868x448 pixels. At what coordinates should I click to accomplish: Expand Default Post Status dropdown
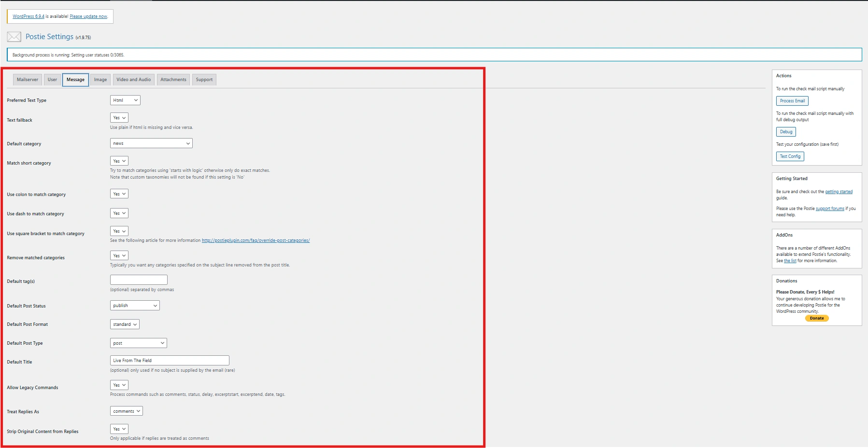135,306
